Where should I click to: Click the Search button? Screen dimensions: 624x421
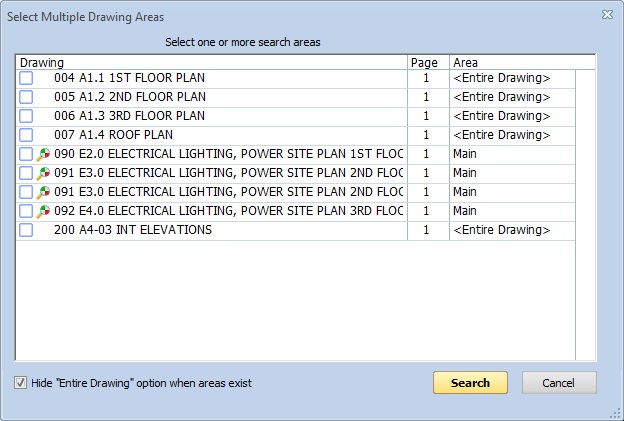(470, 383)
